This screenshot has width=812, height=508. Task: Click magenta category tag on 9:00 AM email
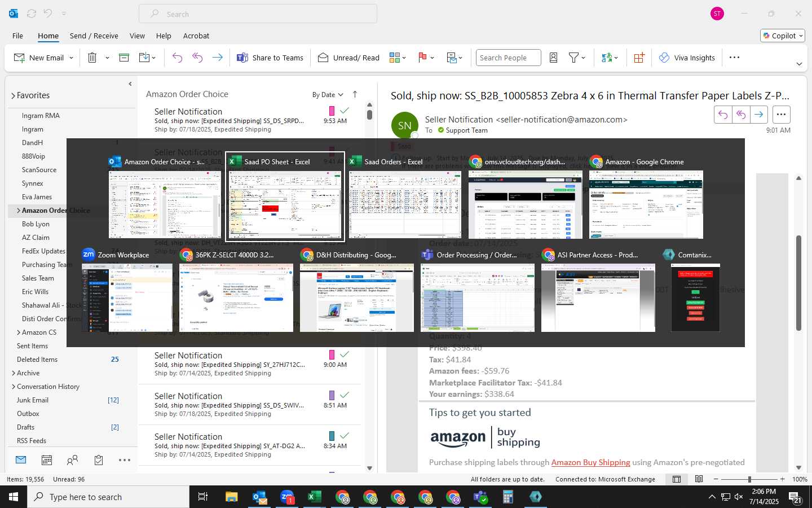pyautogui.click(x=332, y=354)
